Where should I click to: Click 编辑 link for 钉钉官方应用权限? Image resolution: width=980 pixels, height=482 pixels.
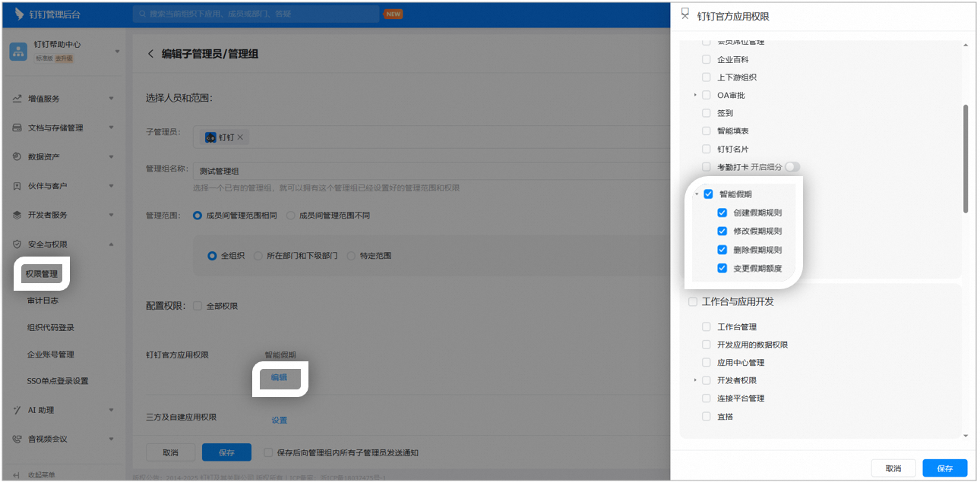coord(280,377)
